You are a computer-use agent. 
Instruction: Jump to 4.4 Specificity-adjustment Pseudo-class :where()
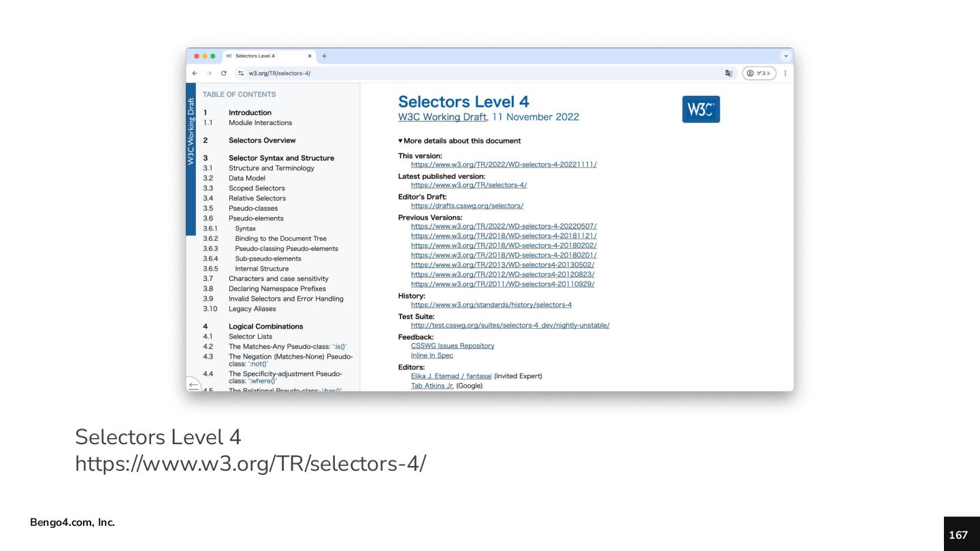285,378
